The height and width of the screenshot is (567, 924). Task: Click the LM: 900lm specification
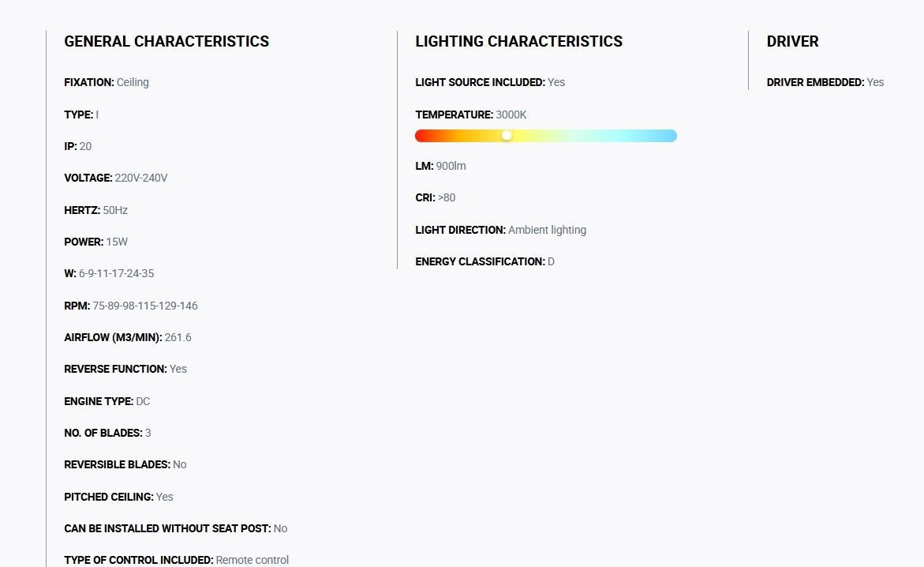pos(441,167)
